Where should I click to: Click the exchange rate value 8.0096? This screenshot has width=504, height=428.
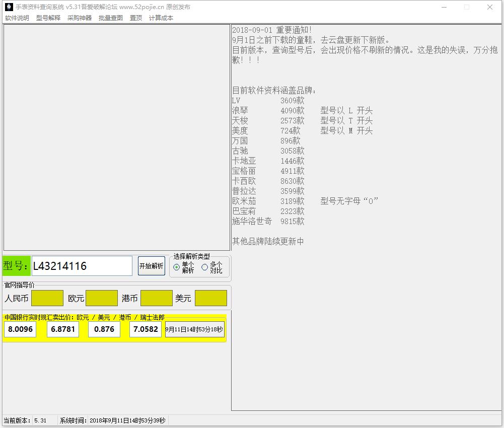pos(20,329)
